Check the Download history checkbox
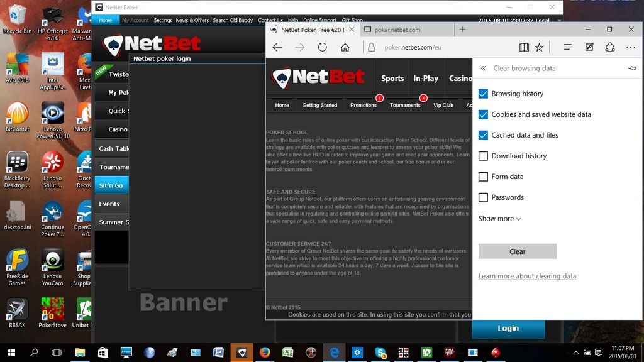Screen dimensions: 644x362 pos(483,156)
